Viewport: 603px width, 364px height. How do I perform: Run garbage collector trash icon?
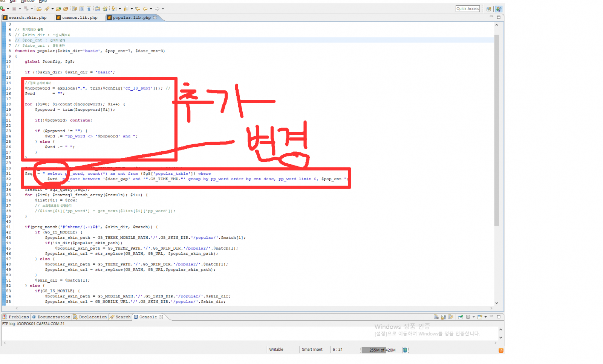[405, 350]
